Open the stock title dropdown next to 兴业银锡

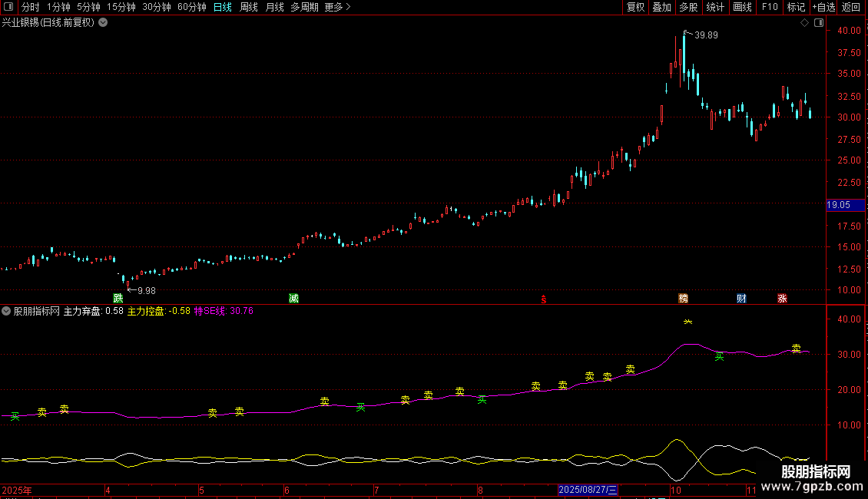click(x=103, y=23)
